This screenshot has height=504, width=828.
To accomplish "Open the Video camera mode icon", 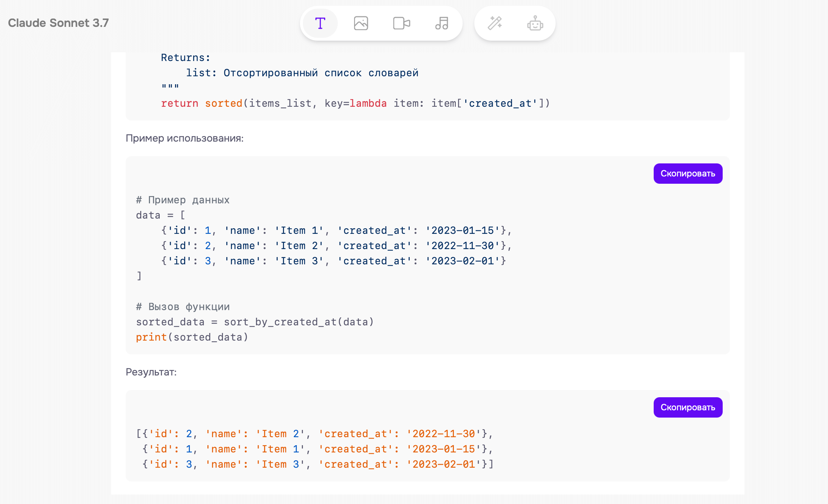I will (401, 23).
